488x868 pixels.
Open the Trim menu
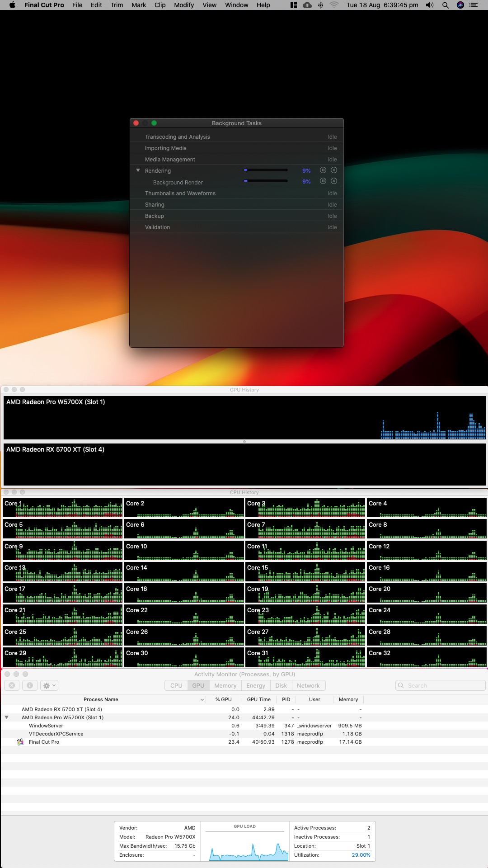click(117, 5)
